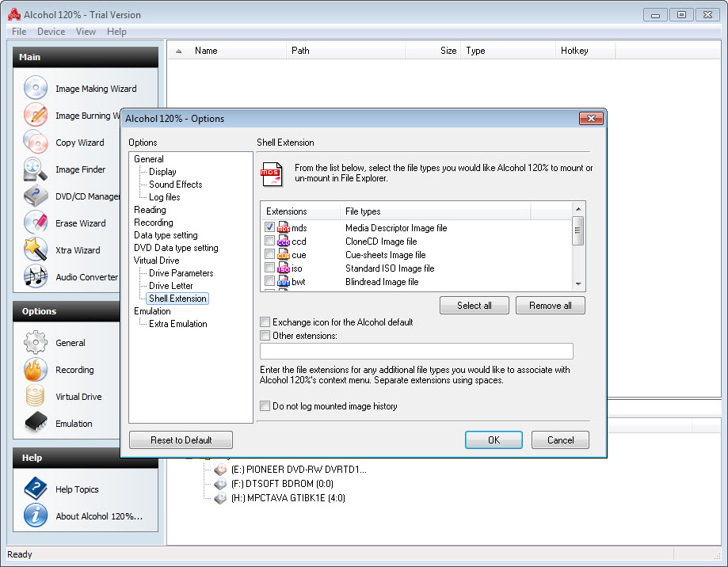The height and width of the screenshot is (567, 728).
Task: Click the Path column header
Action: click(x=346, y=51)
